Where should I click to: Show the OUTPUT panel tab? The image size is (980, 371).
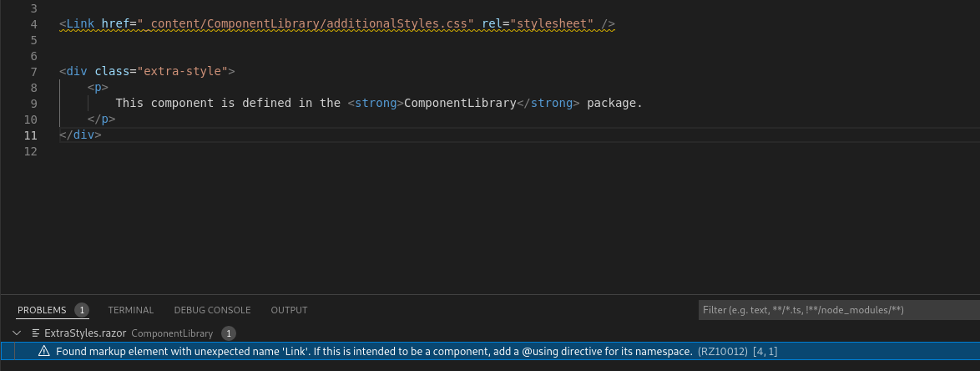click(x=290, y=310)
